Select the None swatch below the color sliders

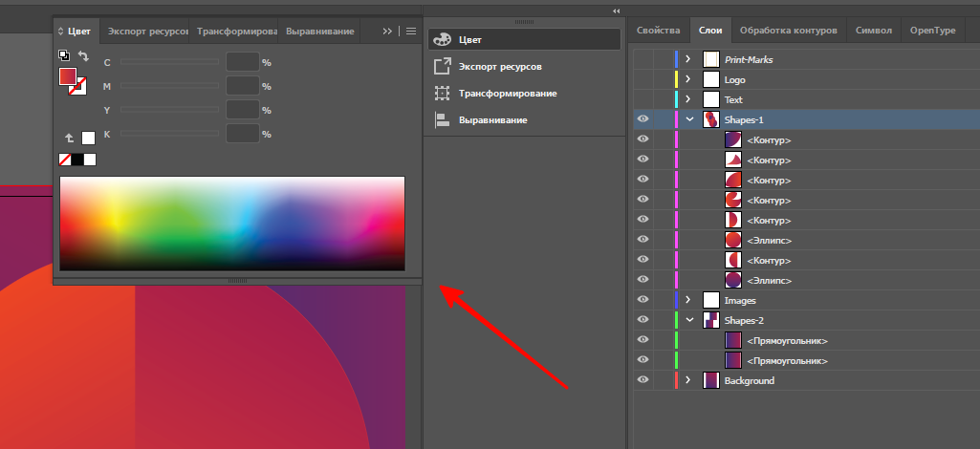[65, 160]
